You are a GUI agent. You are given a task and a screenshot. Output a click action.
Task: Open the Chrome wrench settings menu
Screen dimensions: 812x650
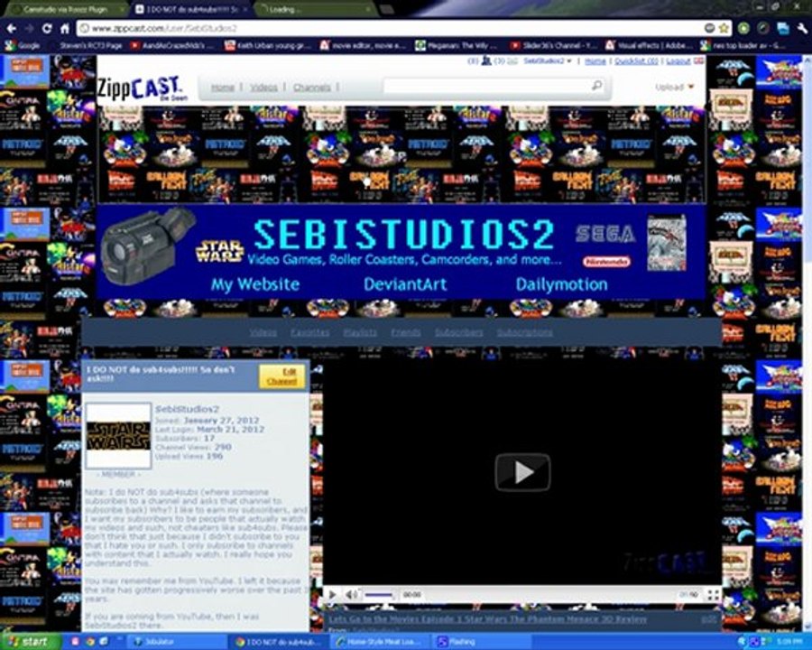pyautogui.click(x=802, y=28)
